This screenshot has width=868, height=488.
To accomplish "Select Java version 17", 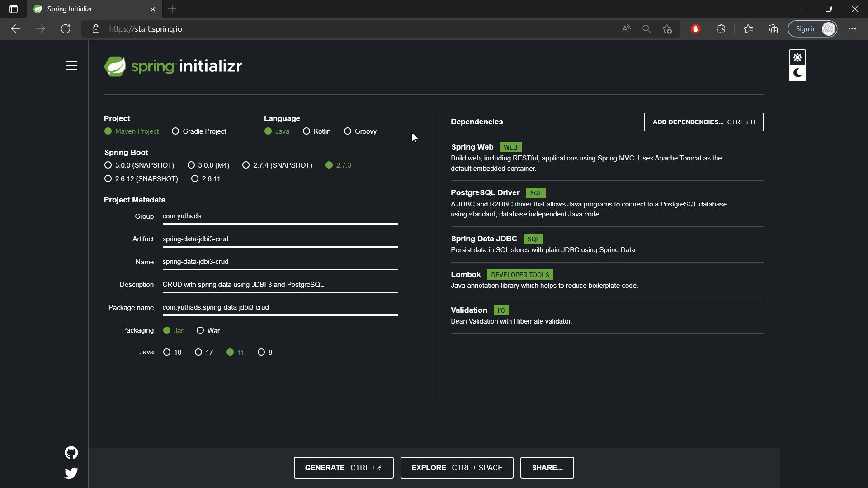I will tap(204, 352).
